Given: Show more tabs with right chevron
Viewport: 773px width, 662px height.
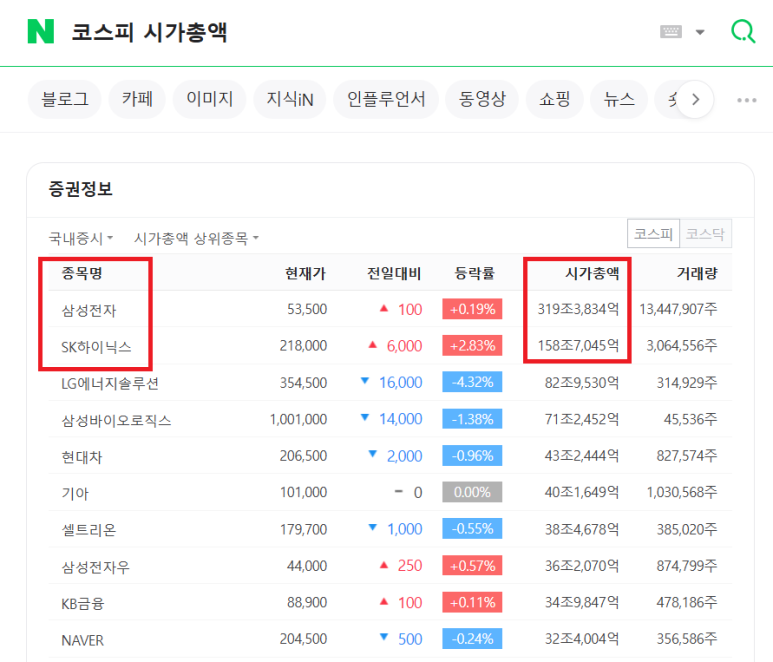Looking at the screenshot, I should click(x=695, y=100).
